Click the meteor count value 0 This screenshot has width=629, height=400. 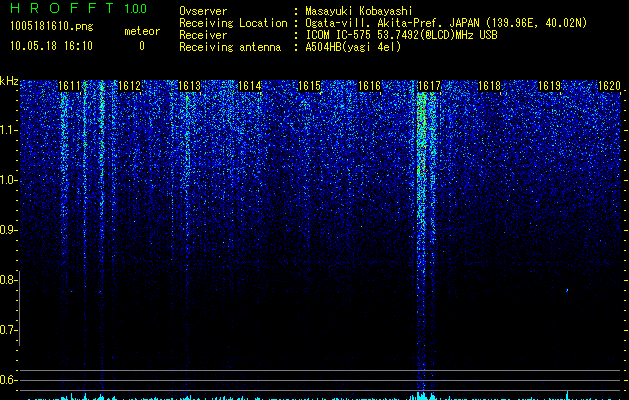pyautogui.click(x=142, y=46)
